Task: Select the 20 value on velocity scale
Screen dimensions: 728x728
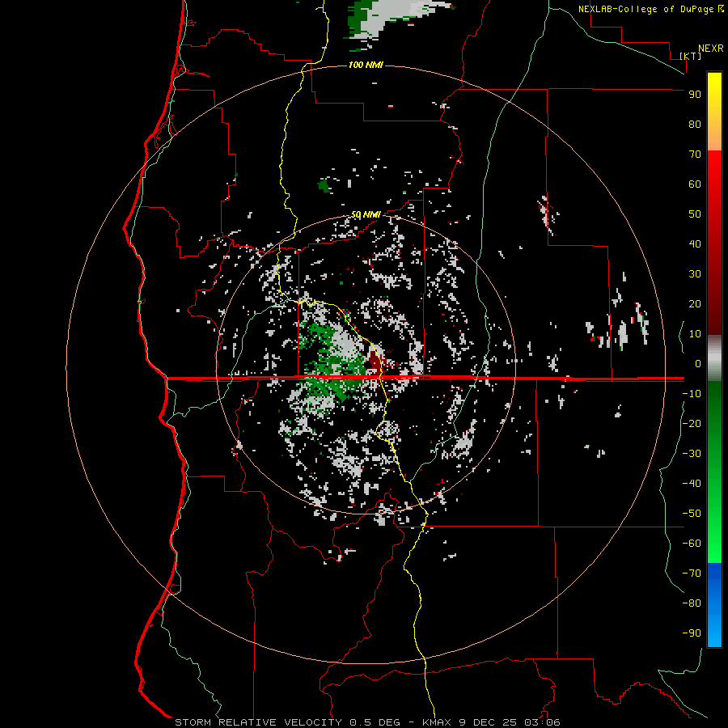Action: [695, 303]
